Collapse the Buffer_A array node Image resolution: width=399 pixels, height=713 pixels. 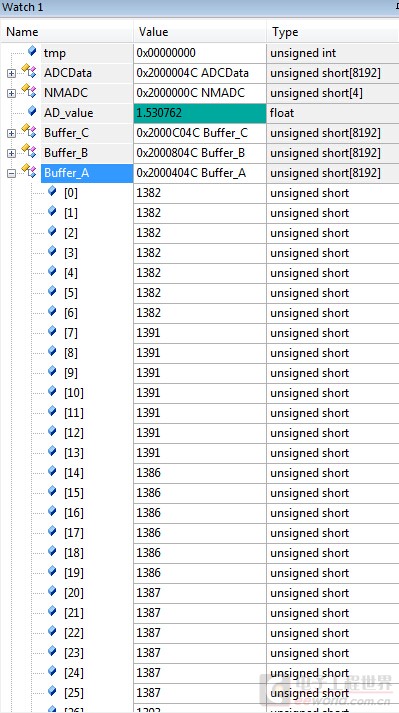click(11, 174)
